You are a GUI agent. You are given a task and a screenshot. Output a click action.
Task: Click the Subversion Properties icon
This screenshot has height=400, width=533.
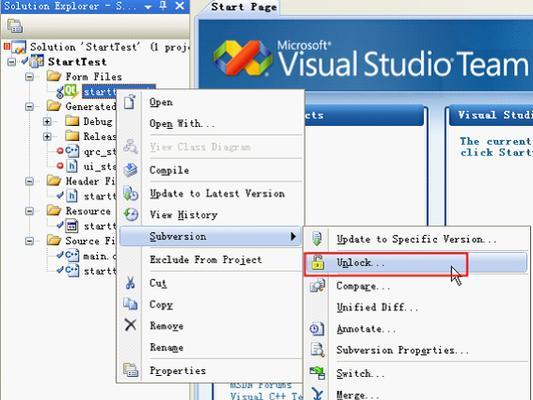pos(317,350)
